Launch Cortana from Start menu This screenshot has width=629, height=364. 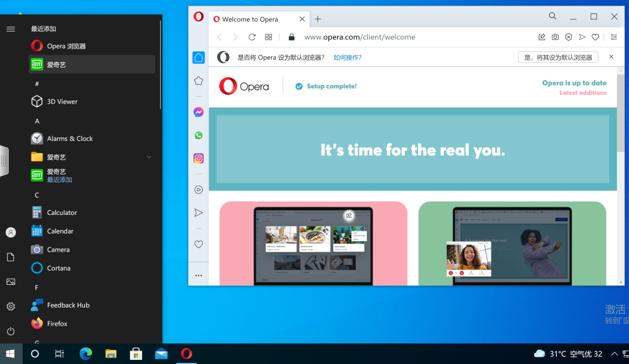(x=92, y=268)
